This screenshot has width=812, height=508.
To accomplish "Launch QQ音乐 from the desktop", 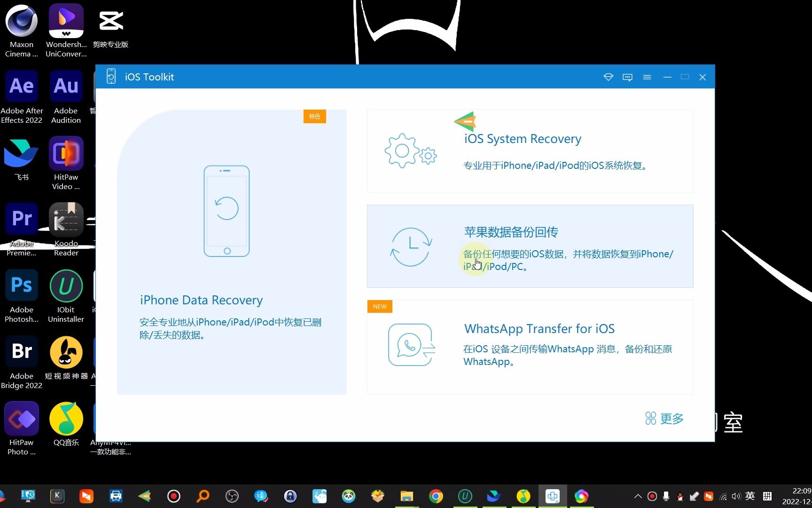I will pyautogui.click(x=66, y=418).
